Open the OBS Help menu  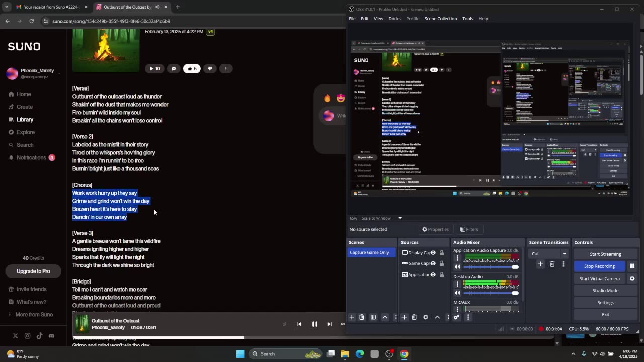click(483, 19)
